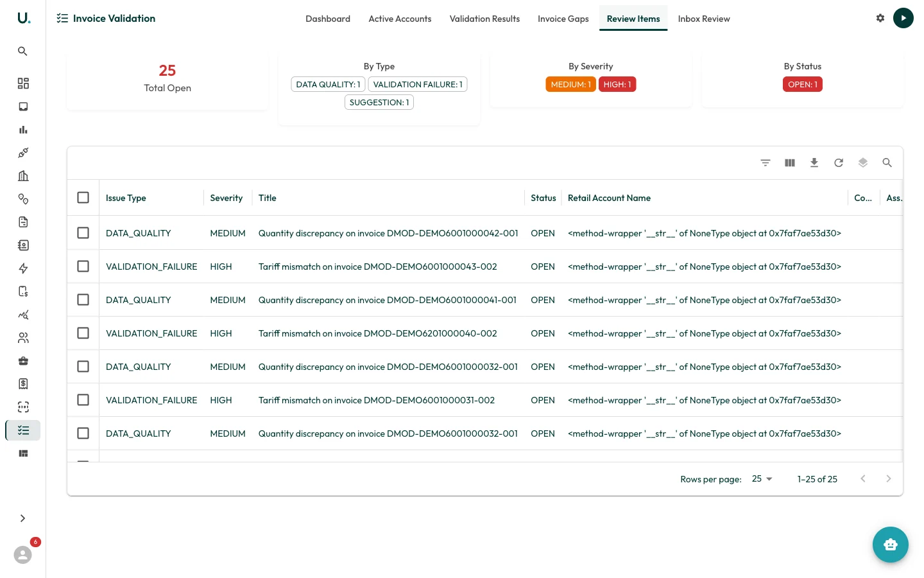
Task: Open the inbox tray icon in sidebar
Action: coord(23,107)
